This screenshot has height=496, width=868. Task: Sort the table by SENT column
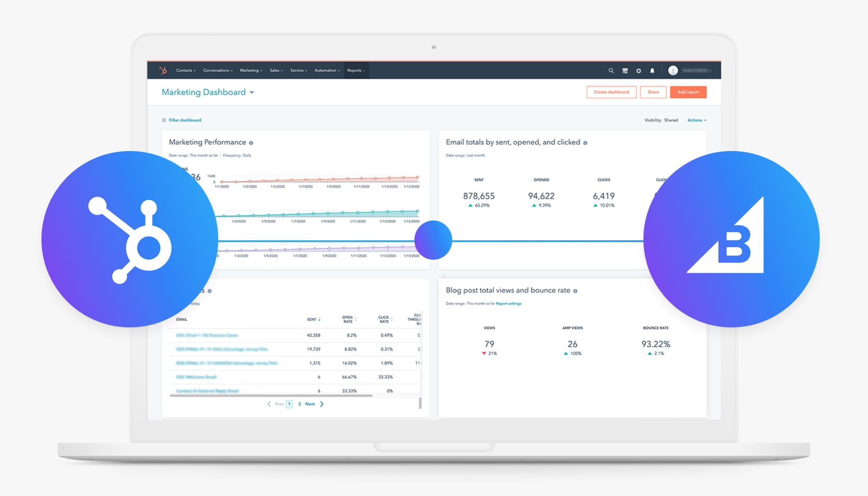314,319
